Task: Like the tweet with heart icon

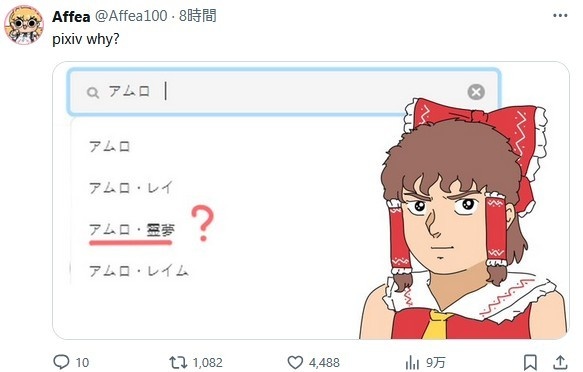Action: pos(295,362)
